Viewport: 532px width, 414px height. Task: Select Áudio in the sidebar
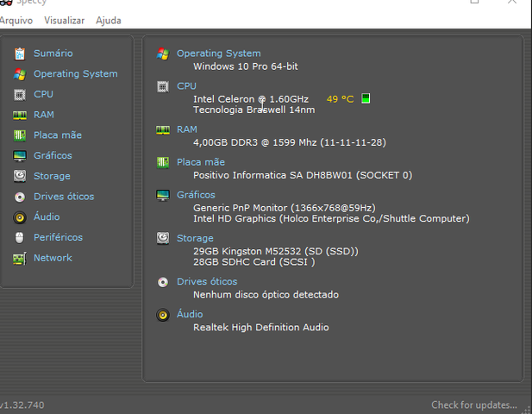coord(47,216)
